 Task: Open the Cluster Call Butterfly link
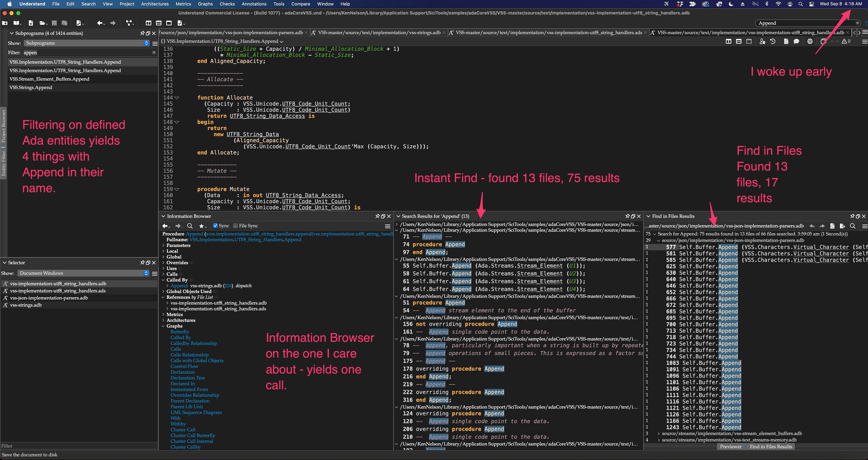tap(193, 435)
